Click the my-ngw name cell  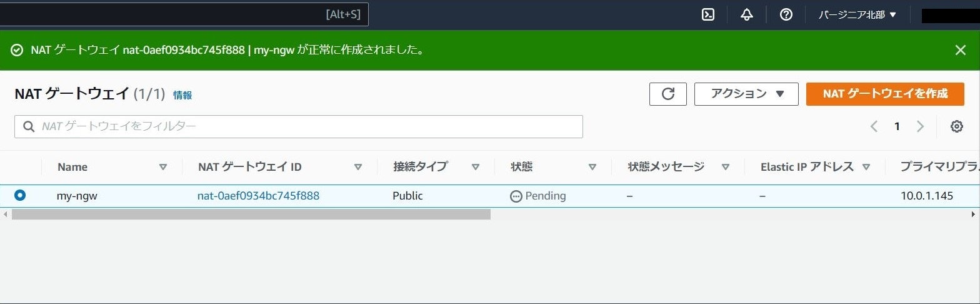click(x=77, y=196)
